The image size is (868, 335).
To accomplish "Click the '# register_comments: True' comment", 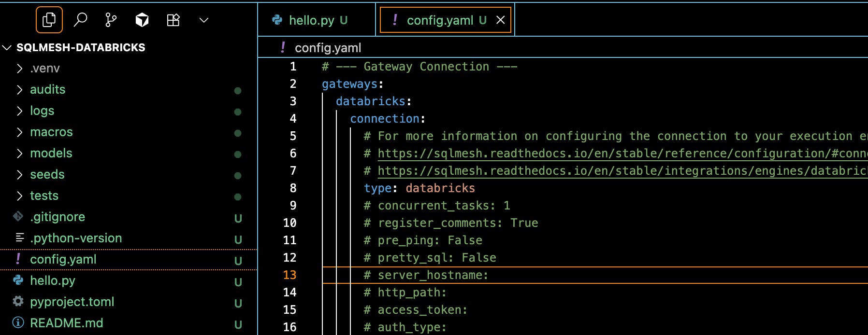I will (x=451, y=223).
